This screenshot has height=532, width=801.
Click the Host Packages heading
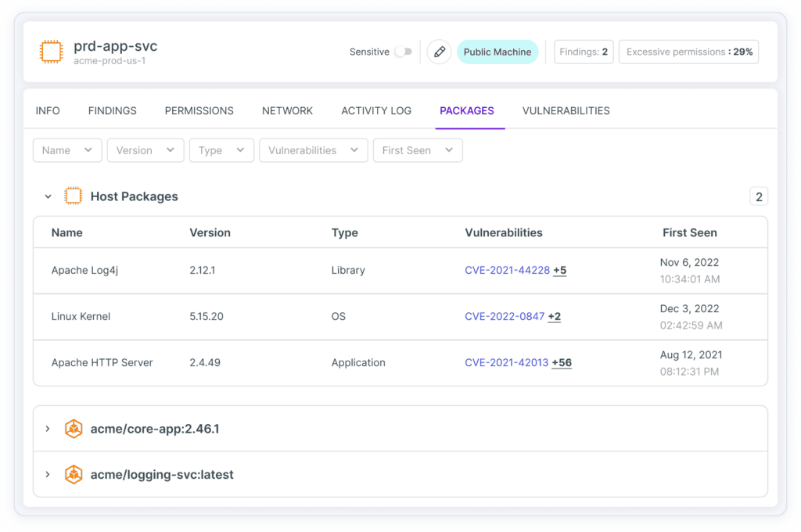(x=134, y=196)
